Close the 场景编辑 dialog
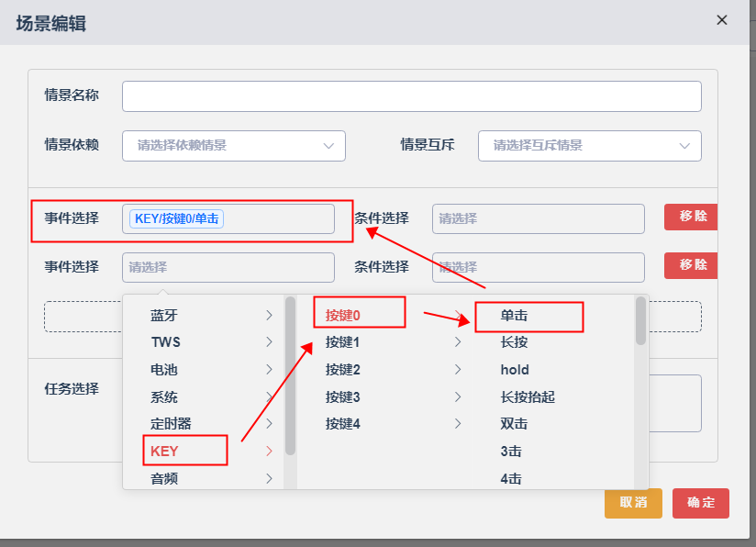Viewport: 756px width, 547px height. 722,20
